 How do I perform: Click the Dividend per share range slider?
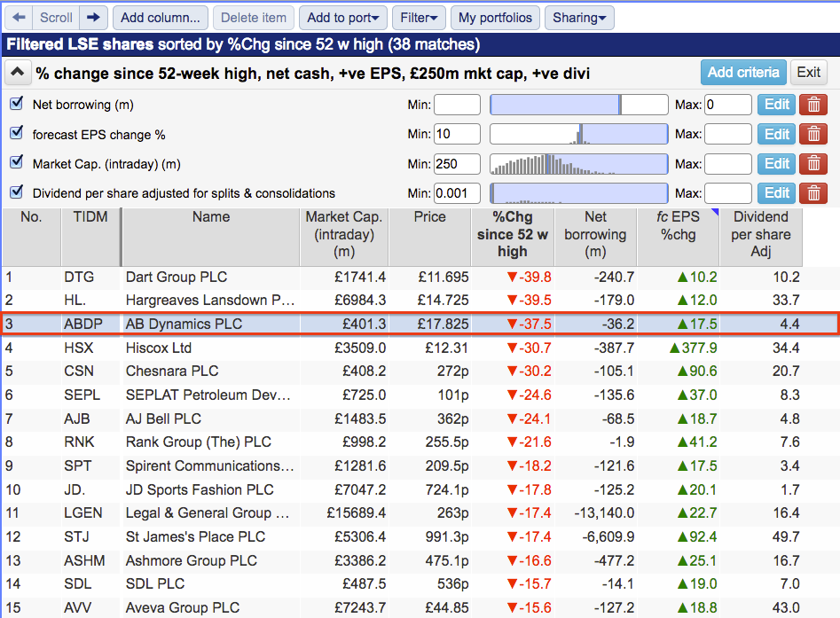point(579,192)
